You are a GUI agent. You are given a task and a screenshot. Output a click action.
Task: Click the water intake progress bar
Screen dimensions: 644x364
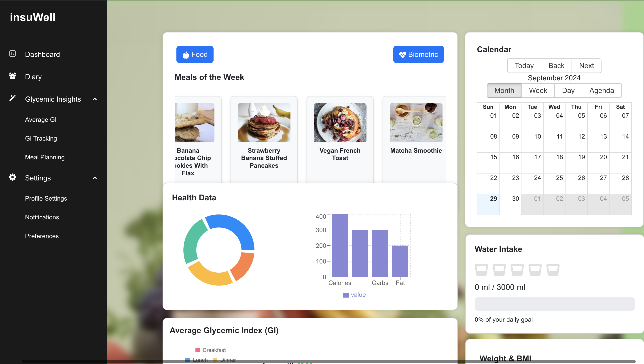(554, 304)
